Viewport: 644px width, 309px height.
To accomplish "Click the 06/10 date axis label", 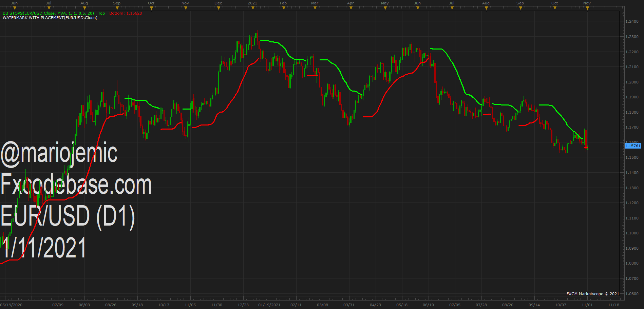I will 428,305.
